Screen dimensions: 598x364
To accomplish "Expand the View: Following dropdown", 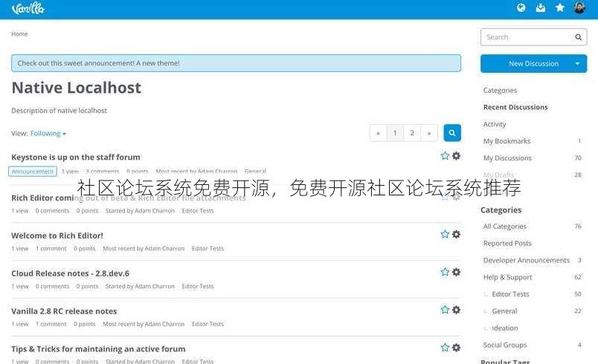I will [48, 133].
